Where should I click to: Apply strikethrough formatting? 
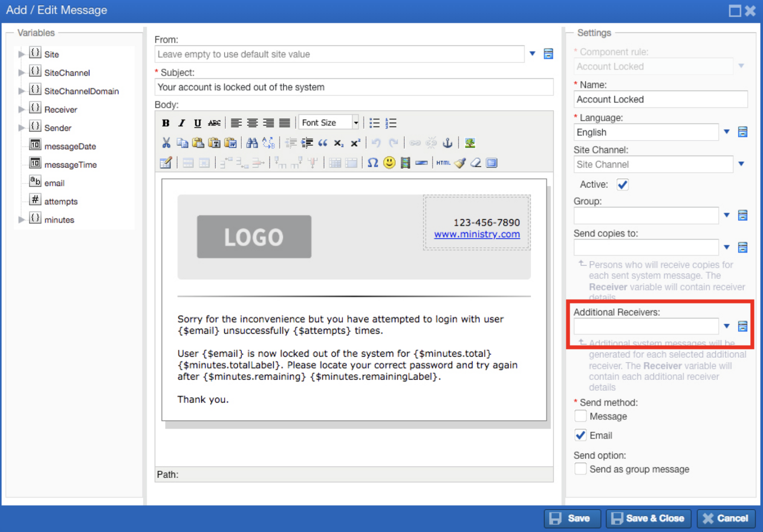click(x=214, y=123)
